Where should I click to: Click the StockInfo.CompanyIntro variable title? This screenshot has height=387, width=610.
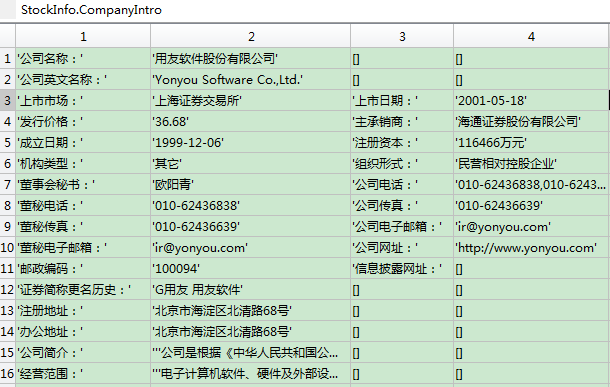[91, 10]
